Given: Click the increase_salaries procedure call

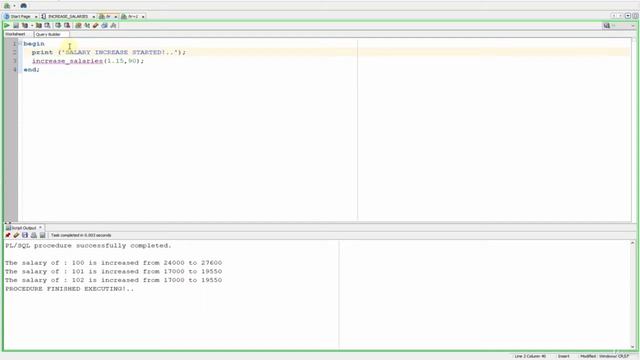Looking at the screenshot, I should pos(88,61).
